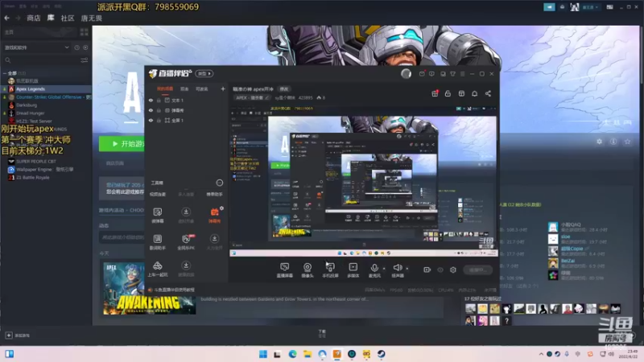The image size is (644, 362).
Task: Open the streamer avatar in title bar
Action: tap(406, 73)
